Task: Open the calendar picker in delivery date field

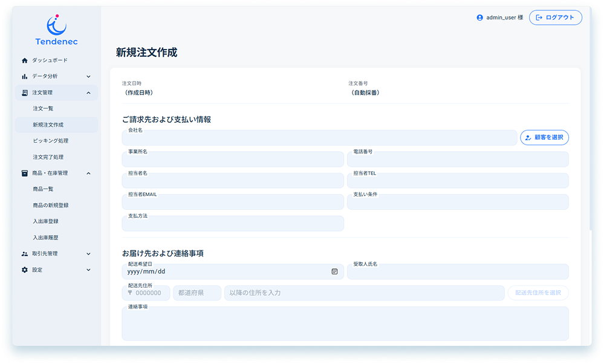Action: [334, 271]
